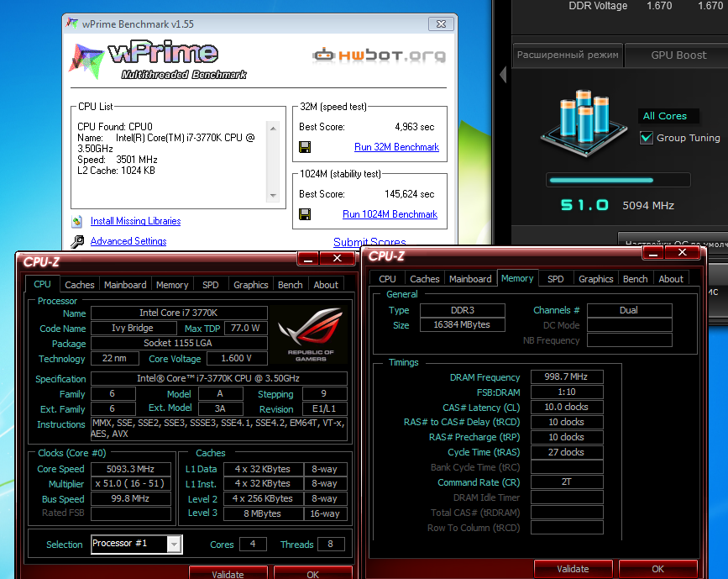Screen dimensions: 728x579
Task: Click the wPrime title bar icon
Action: 72,24
